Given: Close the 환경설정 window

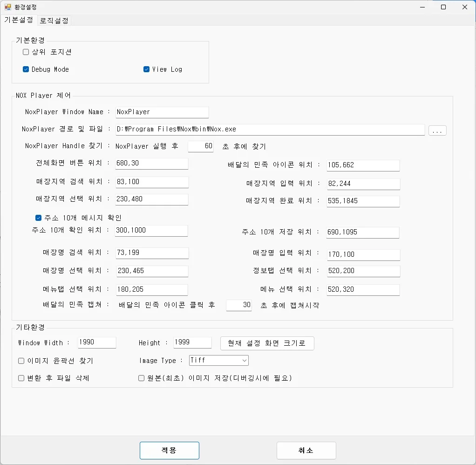Looking at the screenshot, I should [464, 7].
